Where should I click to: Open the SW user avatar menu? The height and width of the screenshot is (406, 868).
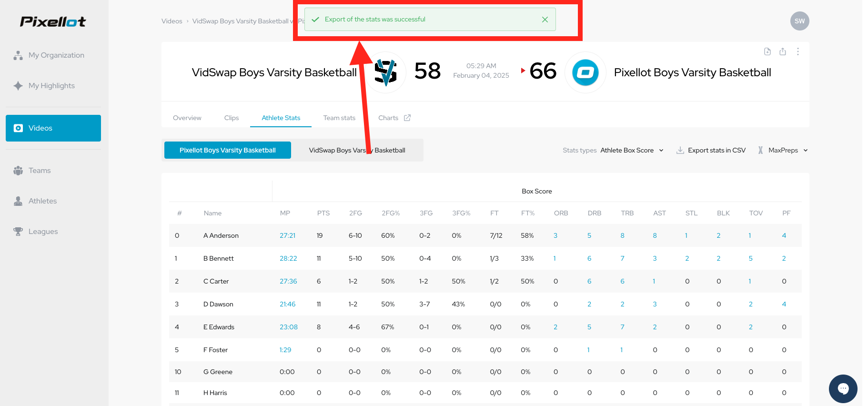(x=800, y=21)
